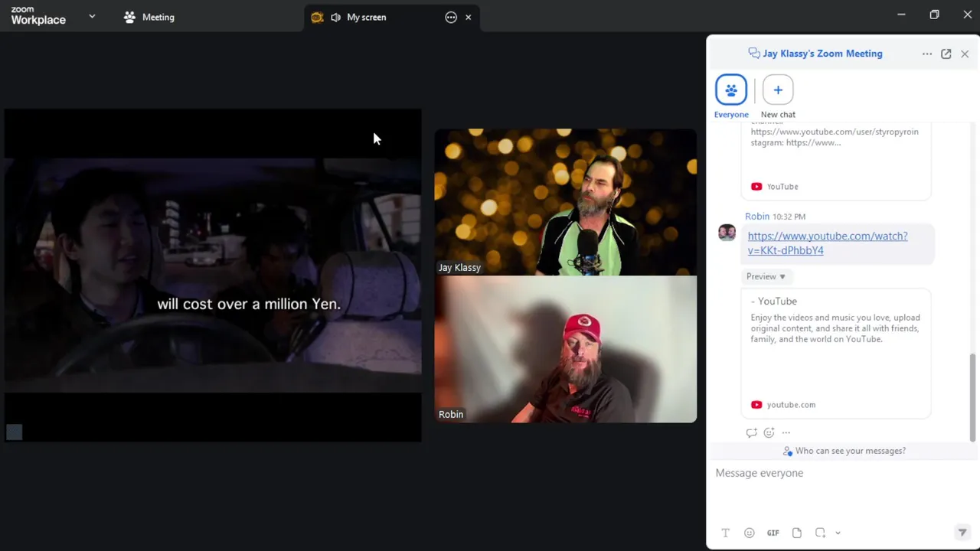Screen dimensions: 980x551
Task: Send the chat message
Action: pos(962,533)
